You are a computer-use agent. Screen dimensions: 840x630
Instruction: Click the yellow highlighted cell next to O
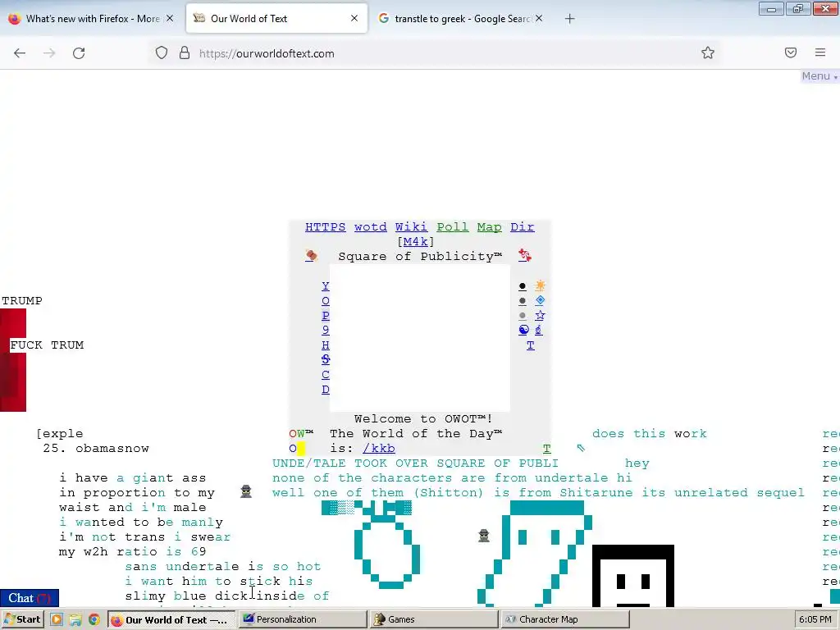coord(301,449)
